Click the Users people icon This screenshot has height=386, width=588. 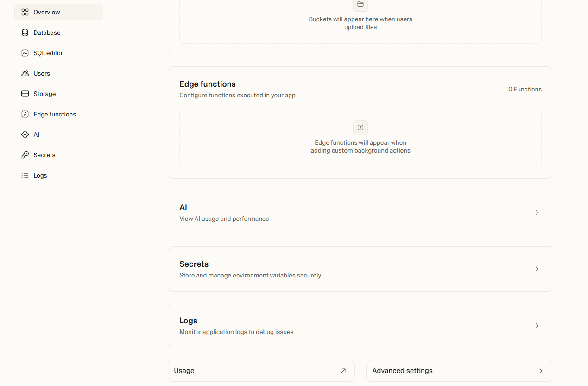coord(25,73)
